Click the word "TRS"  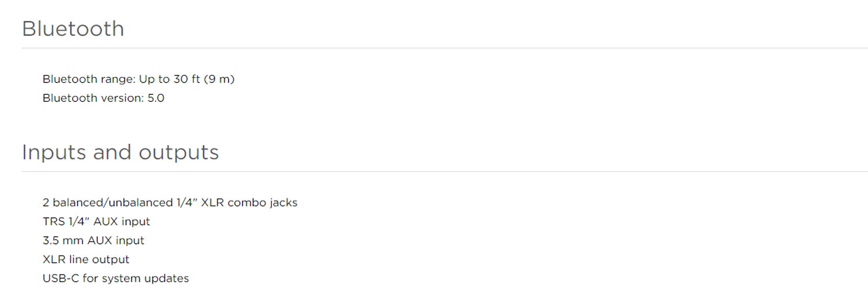[x=53, y=222]
